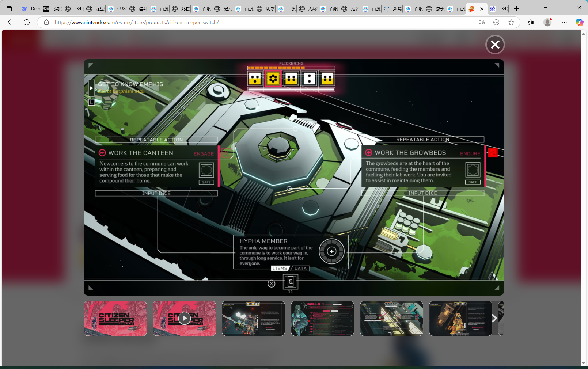
Task: Click the address bar URL field
Action: pyautogui.click(x=256, y=22)
